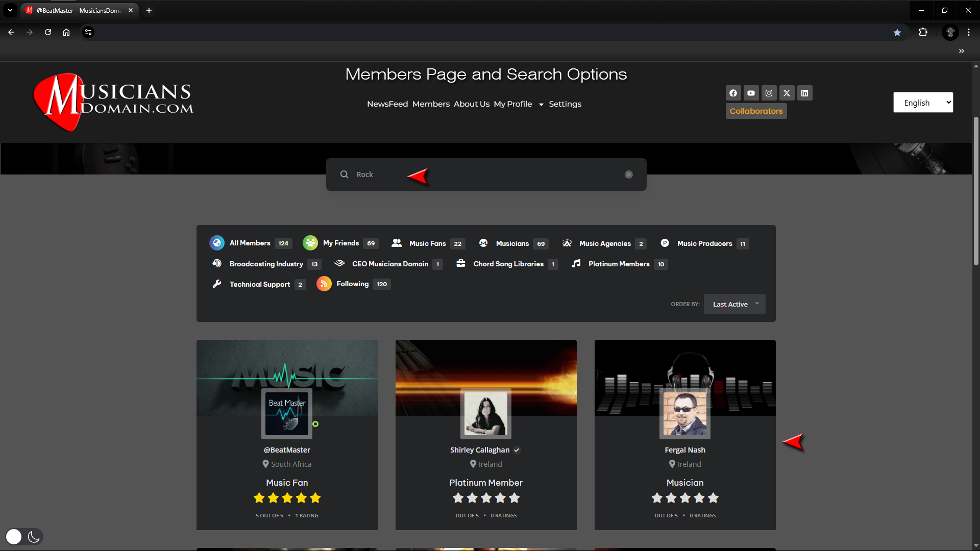The width and height of the screenshot is (980, 551).
Task: Switch to dark mode moon toggle
Action: (34, 537)
